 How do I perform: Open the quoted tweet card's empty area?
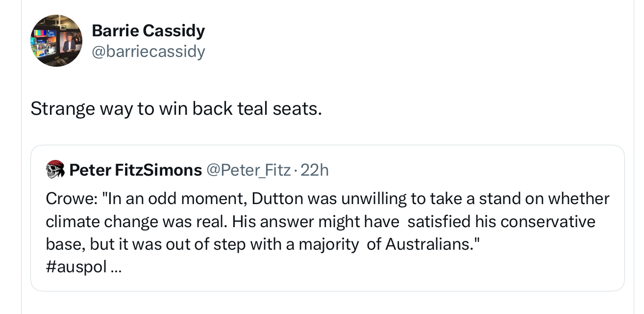[392, 272]
